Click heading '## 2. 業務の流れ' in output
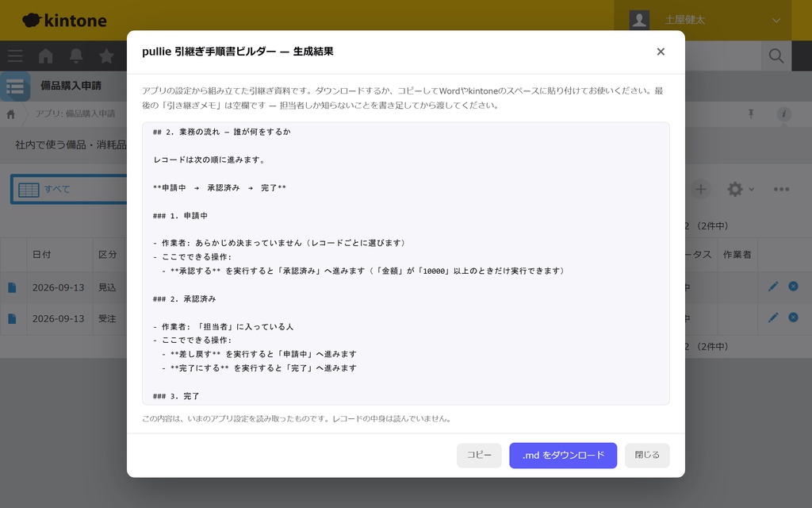 [222, 132]
